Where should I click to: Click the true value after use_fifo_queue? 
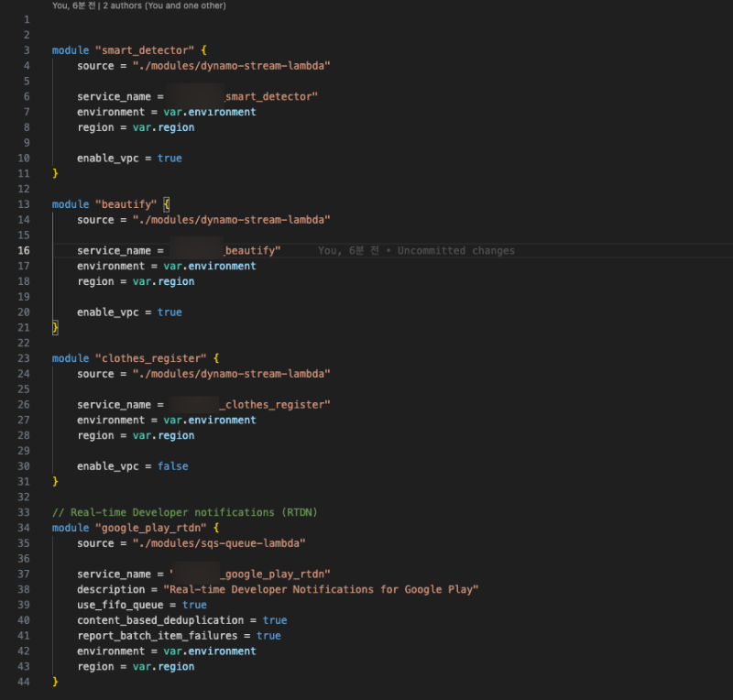tap(194, 605)
